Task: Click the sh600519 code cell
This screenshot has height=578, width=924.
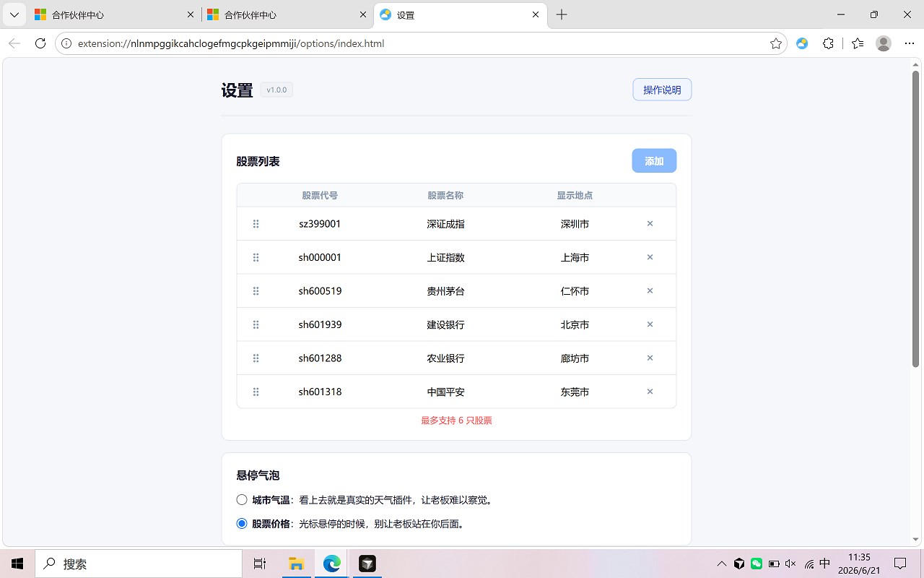Action: point(320,291)
